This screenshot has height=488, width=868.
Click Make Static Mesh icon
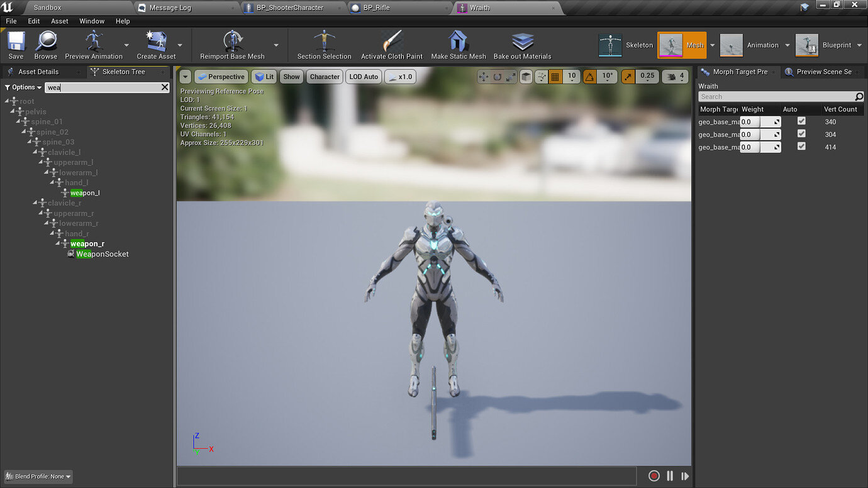pos(458,42)
